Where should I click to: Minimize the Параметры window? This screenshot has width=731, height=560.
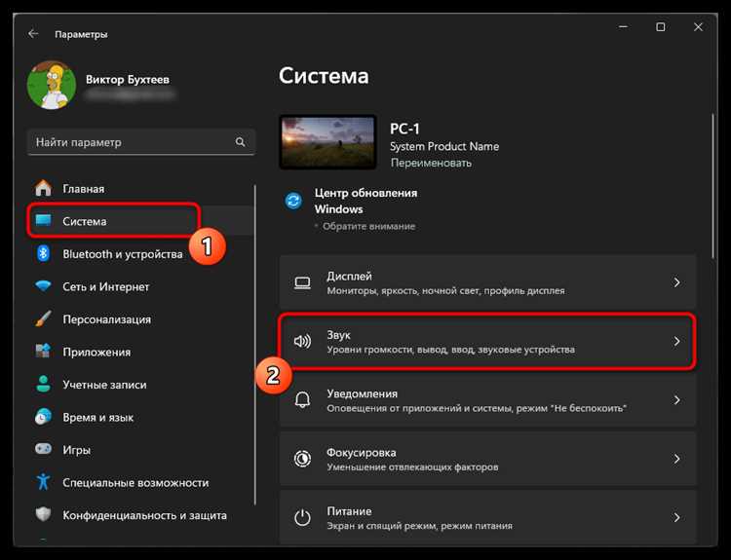tap(624, 27)
